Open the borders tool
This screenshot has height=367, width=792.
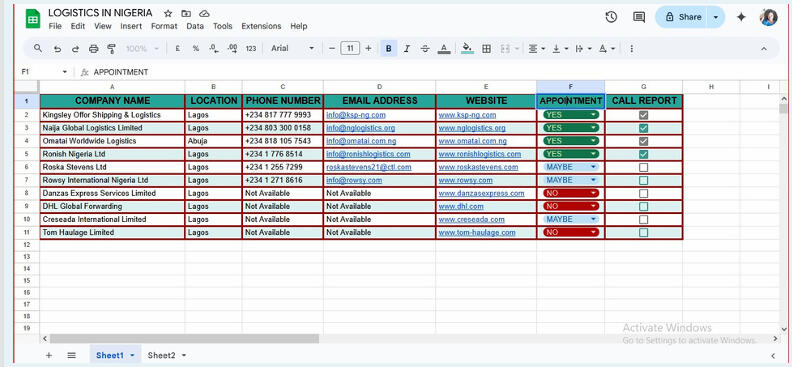pyautogui.click(x=486, y=48)
